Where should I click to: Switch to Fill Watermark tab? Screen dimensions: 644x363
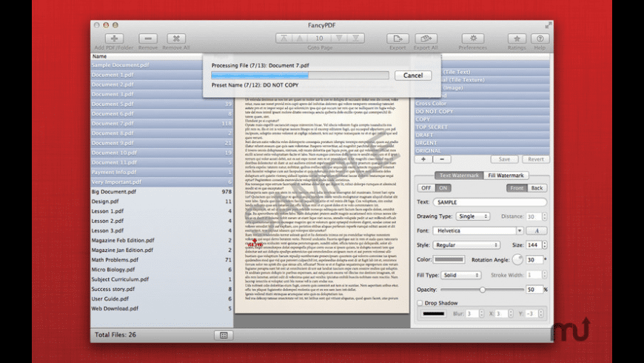tap(506, 176)
